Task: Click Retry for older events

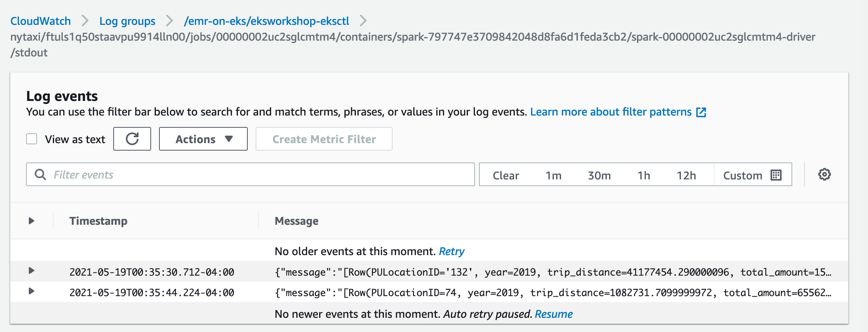Action: tap(452, 252)
